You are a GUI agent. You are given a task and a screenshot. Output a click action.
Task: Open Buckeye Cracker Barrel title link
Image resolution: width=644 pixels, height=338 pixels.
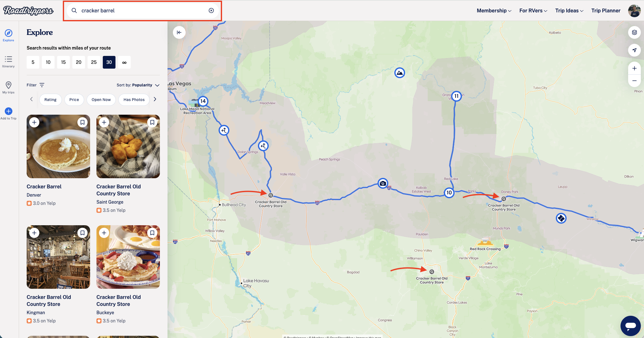tap(119, 301)
